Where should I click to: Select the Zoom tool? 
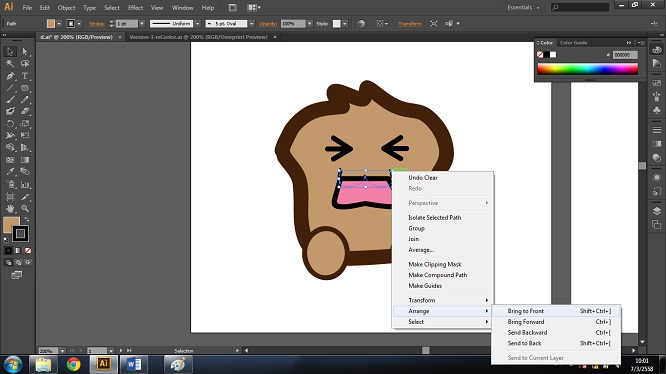(x=25, y=208)
